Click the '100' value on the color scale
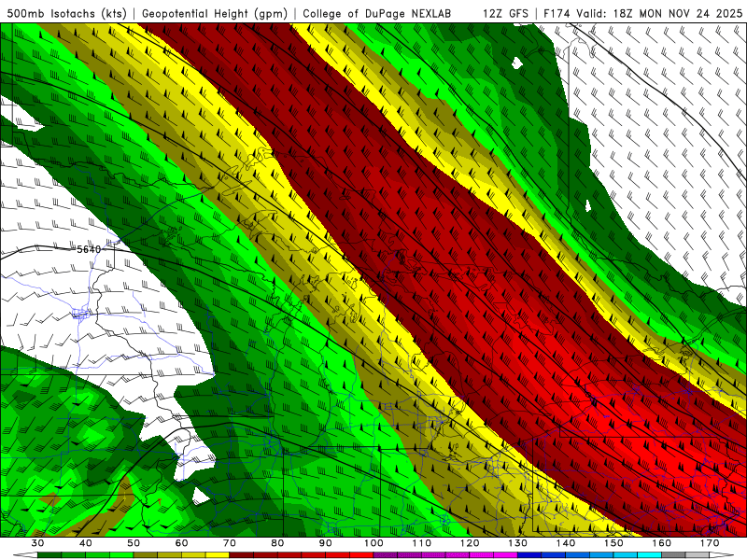Screen dimensions: 747x560 click(x=374, y=543)
